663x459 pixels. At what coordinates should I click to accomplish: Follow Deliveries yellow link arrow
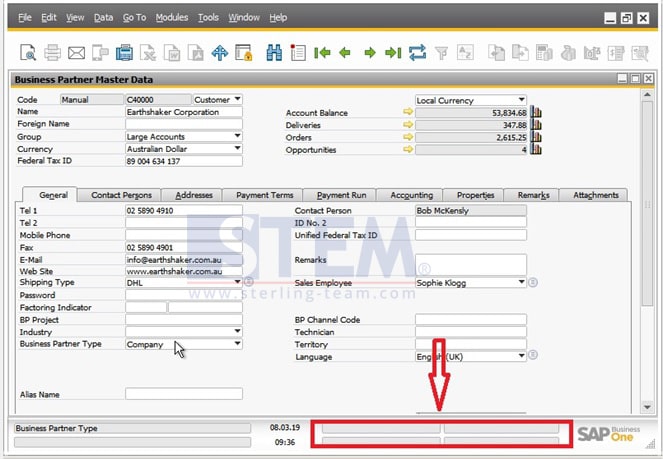click(x=408, y=124)
